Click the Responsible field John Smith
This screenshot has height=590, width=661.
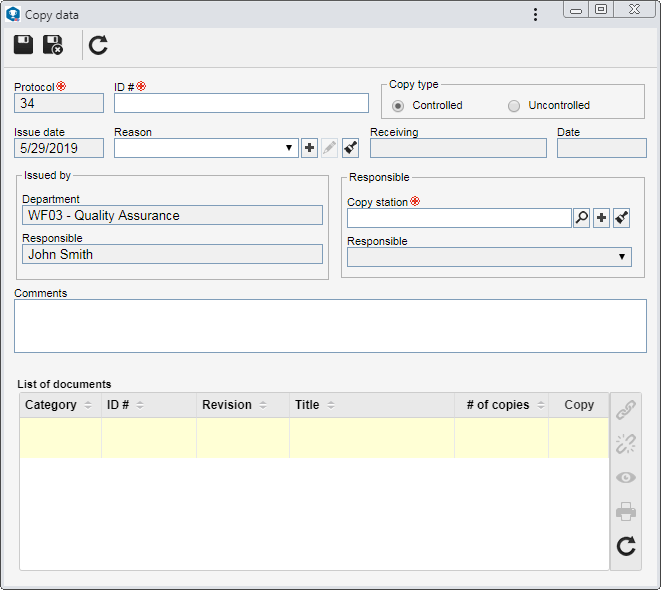tap(172, 254)
